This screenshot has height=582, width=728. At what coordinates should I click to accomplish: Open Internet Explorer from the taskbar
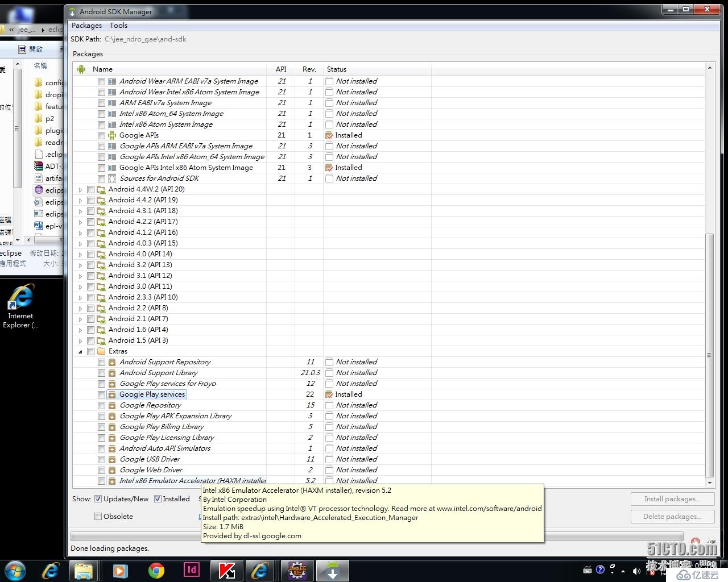51,570
